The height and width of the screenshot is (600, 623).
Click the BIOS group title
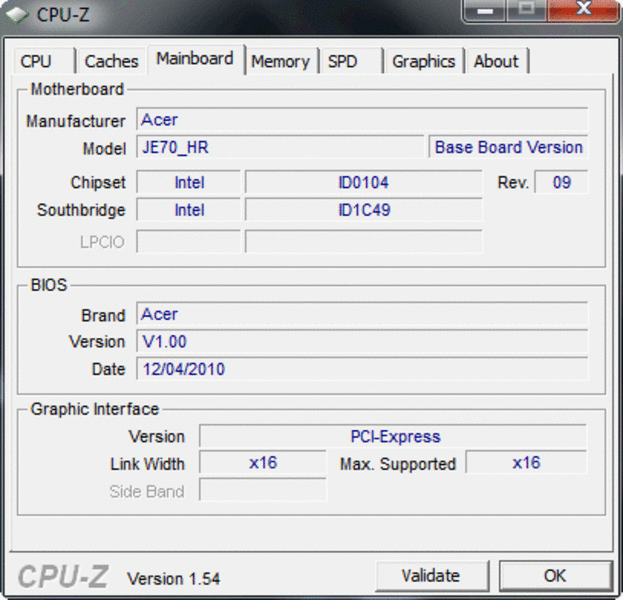tap(49, 285)
